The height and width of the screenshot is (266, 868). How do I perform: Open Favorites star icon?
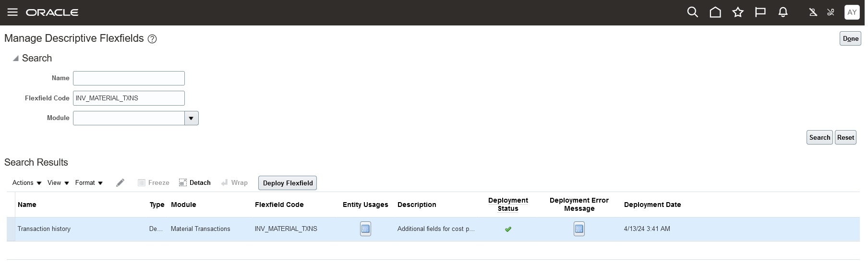(x=738, y=12)
